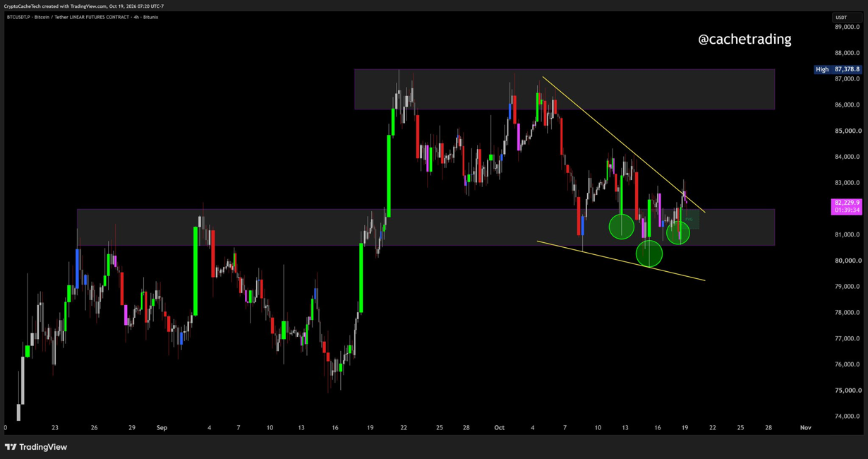Screen dimensions: 868x459
Task: Click the CryptoCacheTech created with TradingView.com header
Action: pyautogui.click(x=84, y=6)
